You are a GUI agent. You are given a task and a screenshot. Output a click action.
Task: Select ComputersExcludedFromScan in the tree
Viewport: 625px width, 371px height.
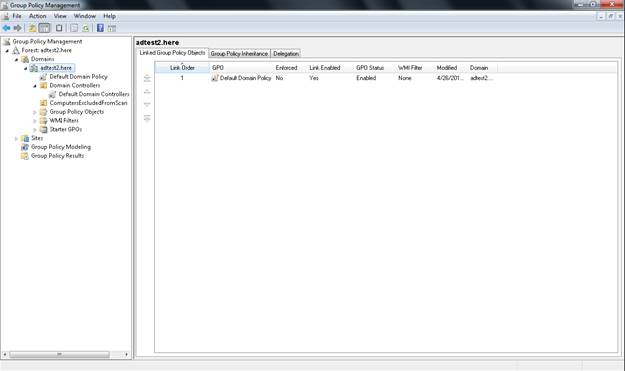point(88,103)
